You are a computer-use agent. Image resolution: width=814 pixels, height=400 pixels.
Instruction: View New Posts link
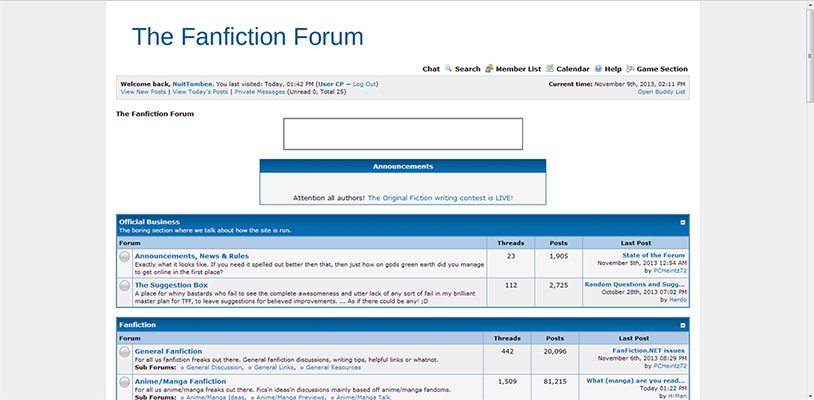pos(143,92)
